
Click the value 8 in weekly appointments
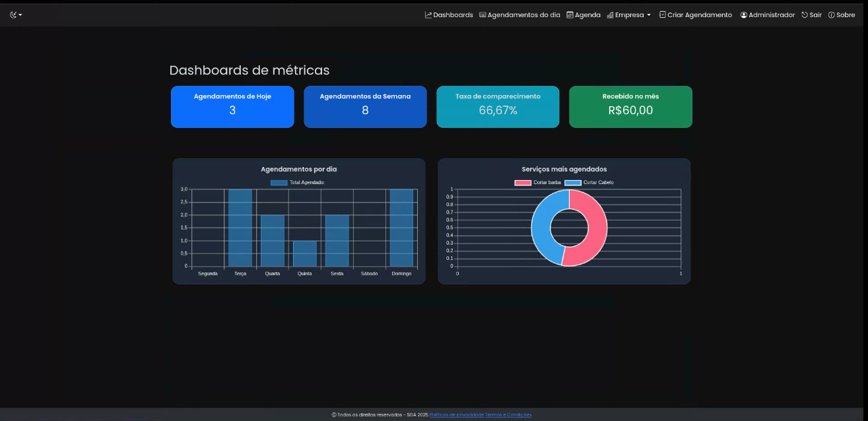[x=365, y=111]
